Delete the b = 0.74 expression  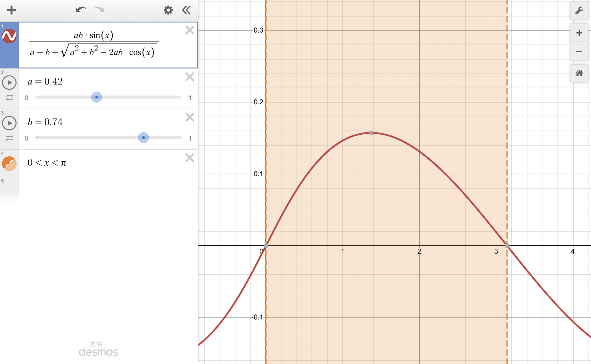pos(190,117)
